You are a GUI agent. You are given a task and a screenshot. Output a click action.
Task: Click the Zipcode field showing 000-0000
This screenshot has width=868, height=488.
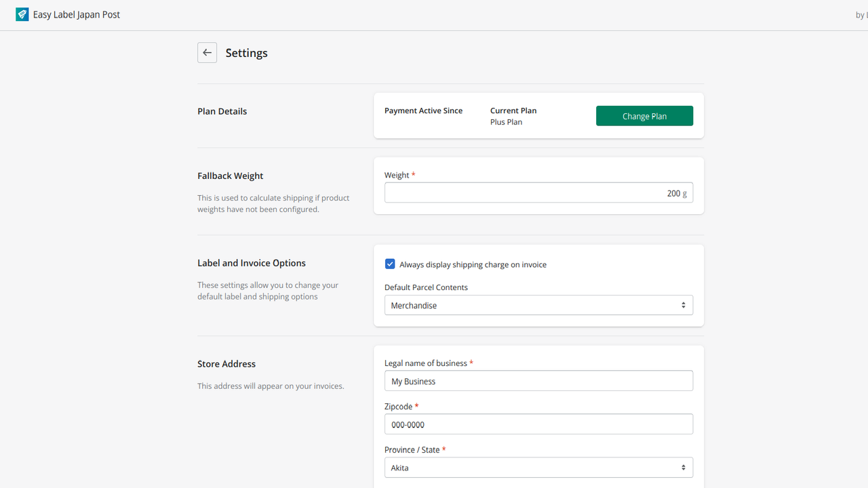(x=538, y=424)
